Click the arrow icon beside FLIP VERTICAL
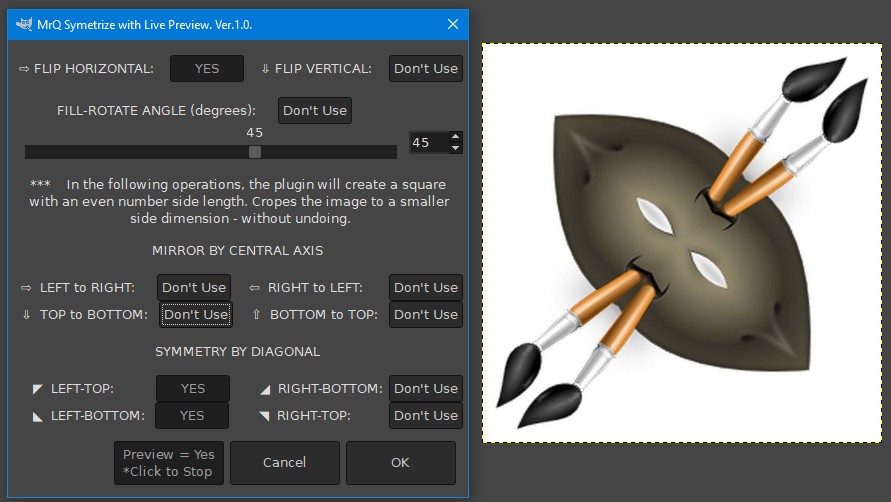 coord(265,69)
